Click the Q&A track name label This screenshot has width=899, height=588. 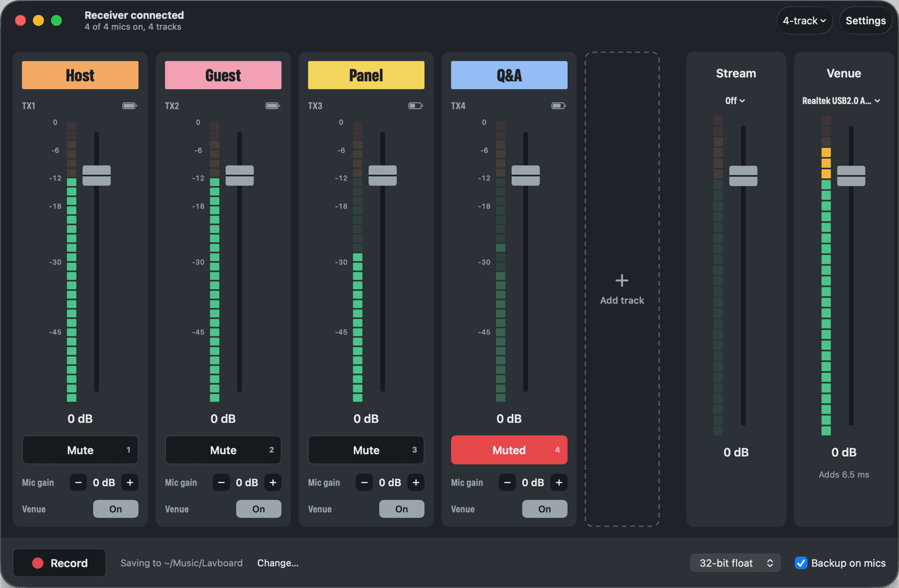coord(509,75)
